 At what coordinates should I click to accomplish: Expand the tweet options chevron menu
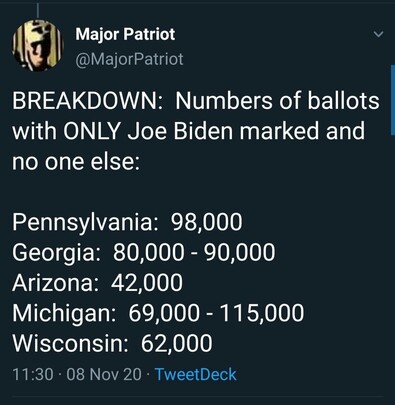tap(378, 34)
